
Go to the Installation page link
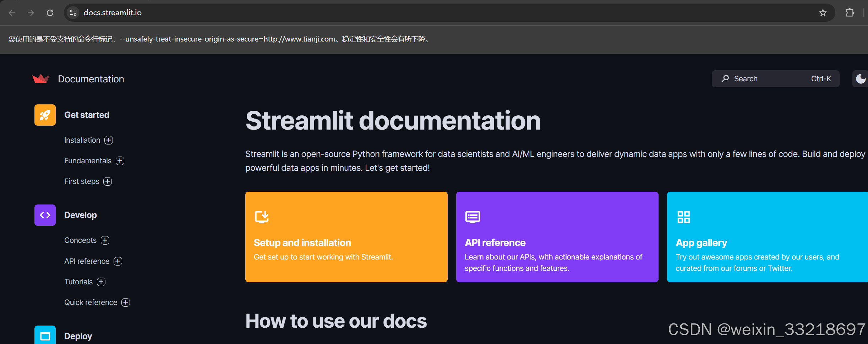[82, 140]
